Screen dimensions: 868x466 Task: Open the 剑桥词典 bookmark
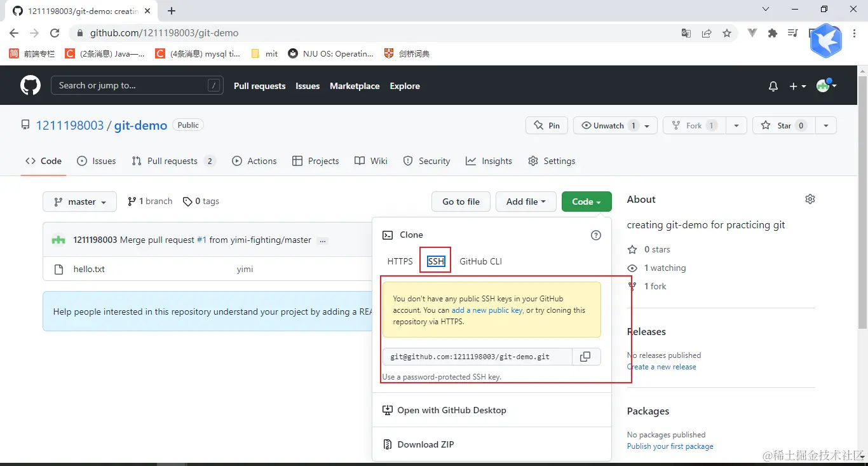coord(407,54)
